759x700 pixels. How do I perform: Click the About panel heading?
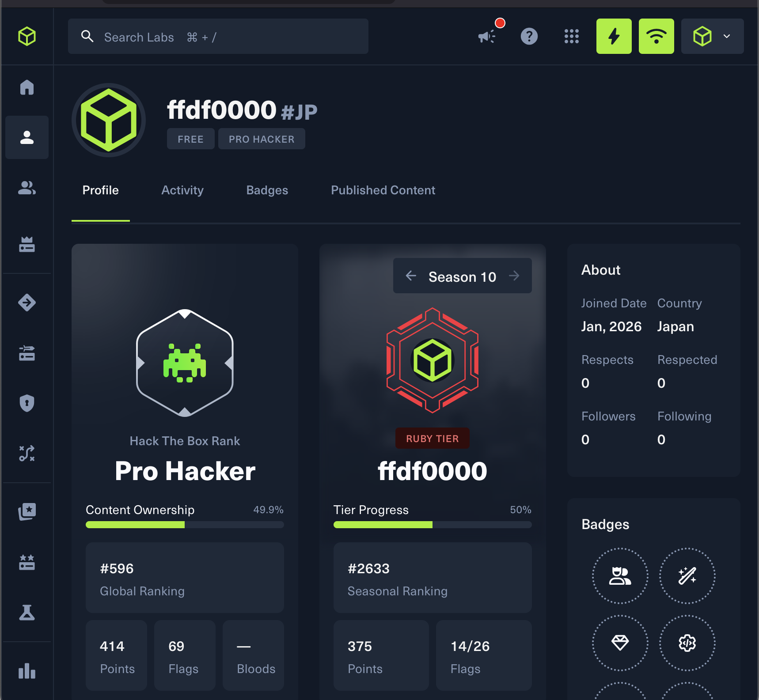pos(601,270)
